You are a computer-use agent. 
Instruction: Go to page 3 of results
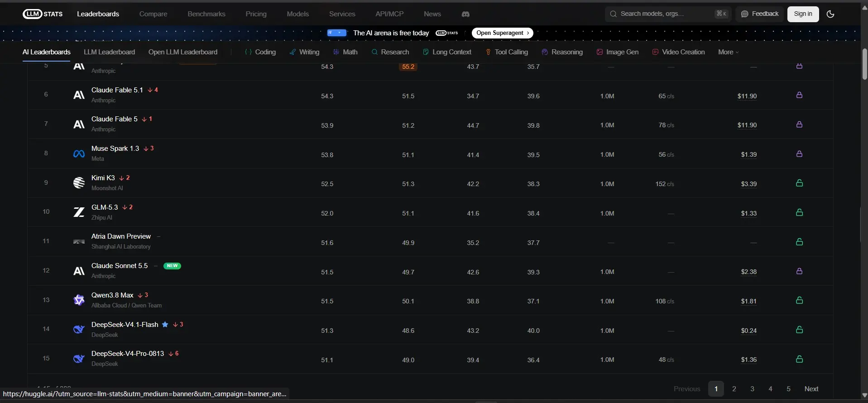752,389
